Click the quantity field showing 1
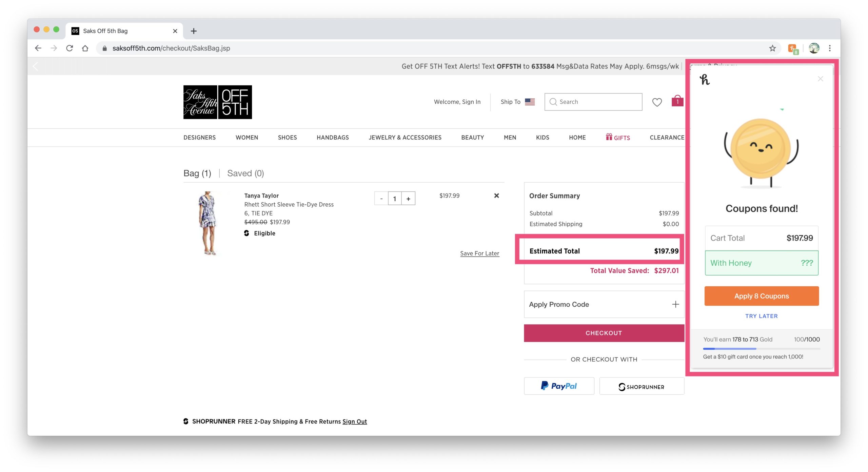This screenshot has height=472, width=868. point(395,199)
